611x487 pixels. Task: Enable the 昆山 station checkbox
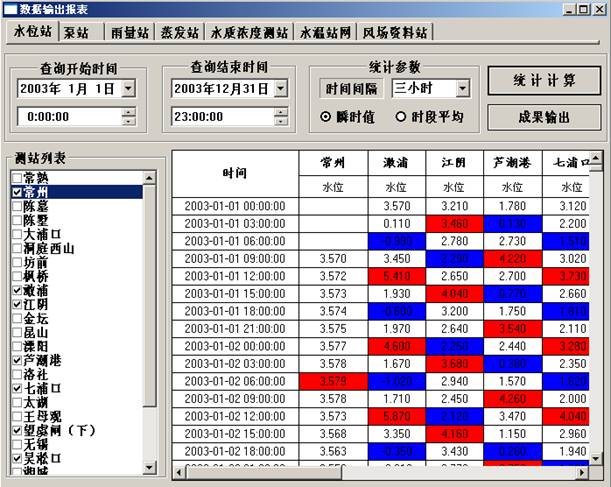tap(17, 331)
